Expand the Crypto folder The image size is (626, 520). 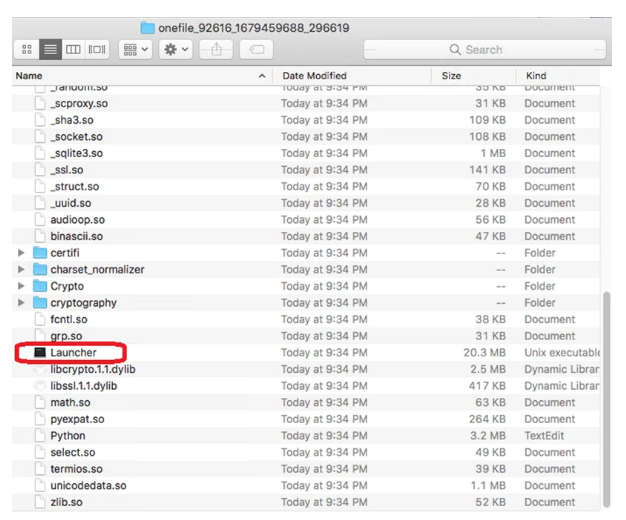(21, 286)
